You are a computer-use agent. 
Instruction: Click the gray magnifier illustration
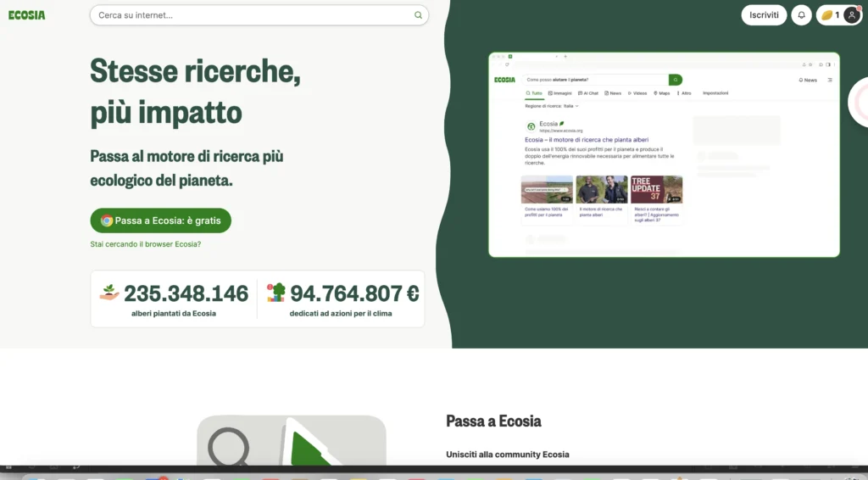click(228, 447)
